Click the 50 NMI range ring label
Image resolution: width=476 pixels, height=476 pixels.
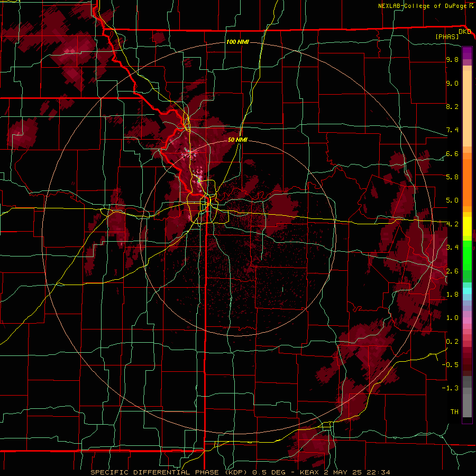point(237,140)
